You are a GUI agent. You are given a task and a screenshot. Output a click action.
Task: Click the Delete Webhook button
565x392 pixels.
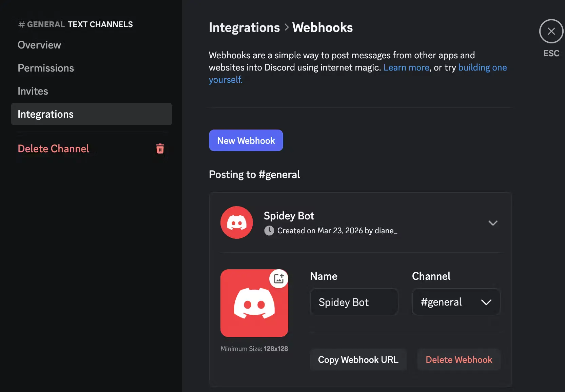tap(459, 359)
